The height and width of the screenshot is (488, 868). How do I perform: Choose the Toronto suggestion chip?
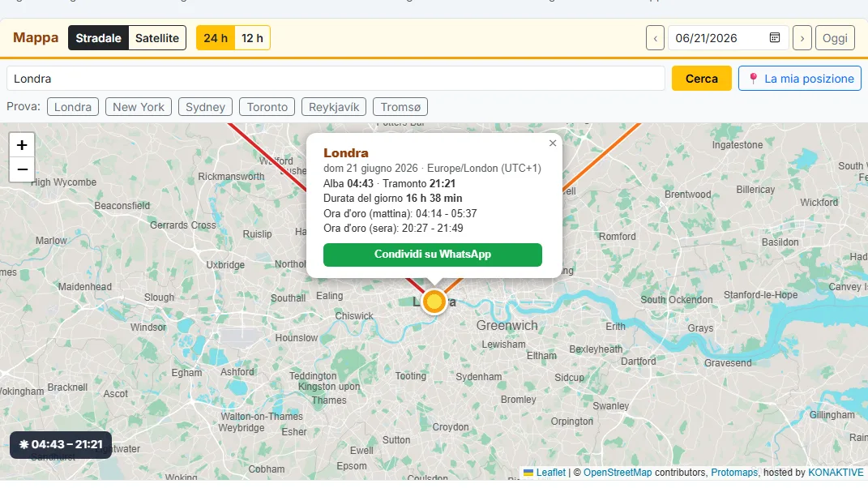click(x=267, y=107)
